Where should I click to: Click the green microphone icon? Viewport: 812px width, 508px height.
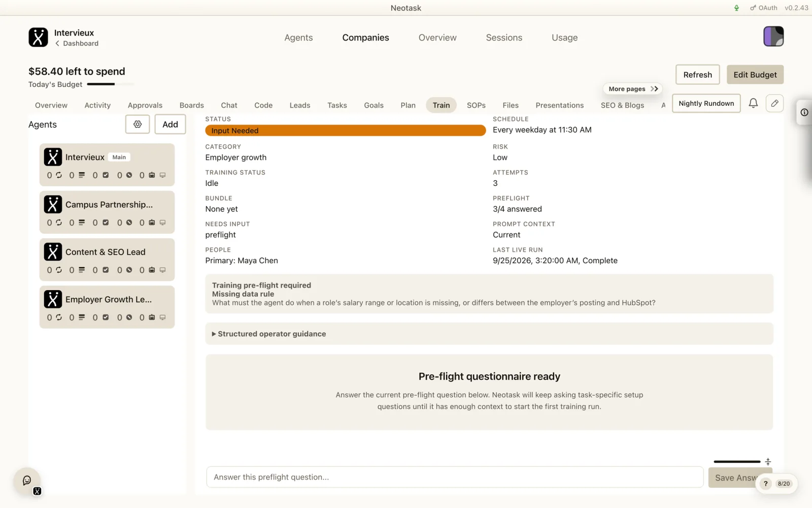click(x=736, y=8)
